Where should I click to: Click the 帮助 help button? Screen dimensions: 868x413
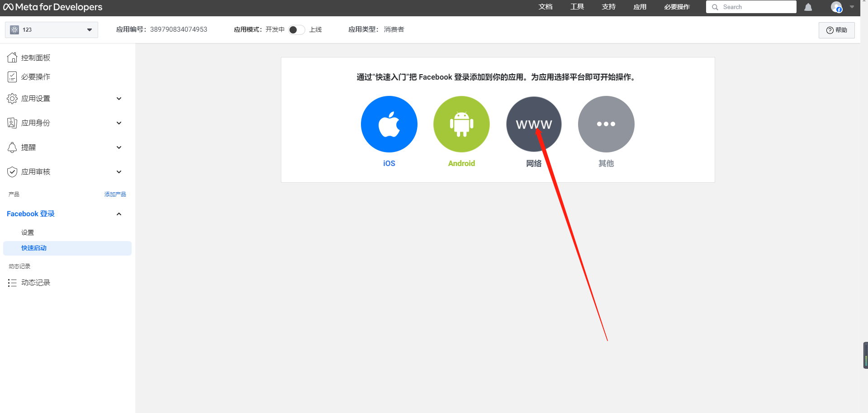[x=837, y=30]
